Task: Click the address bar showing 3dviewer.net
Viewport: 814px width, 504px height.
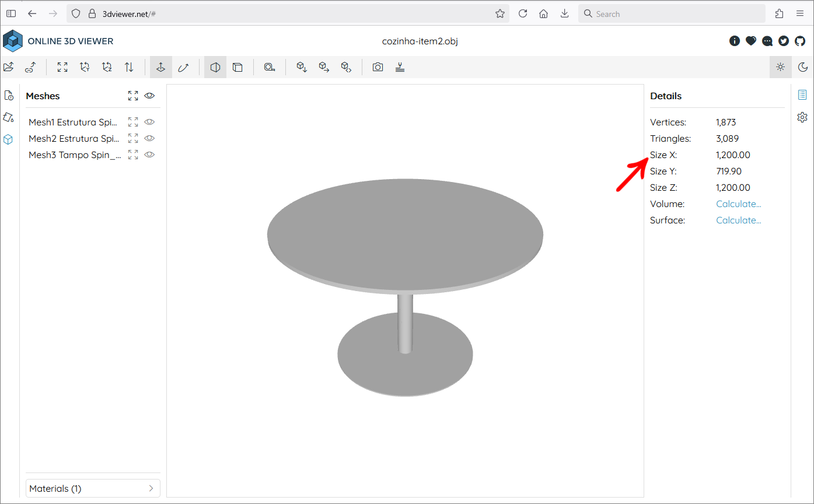Action: (288, 13)
